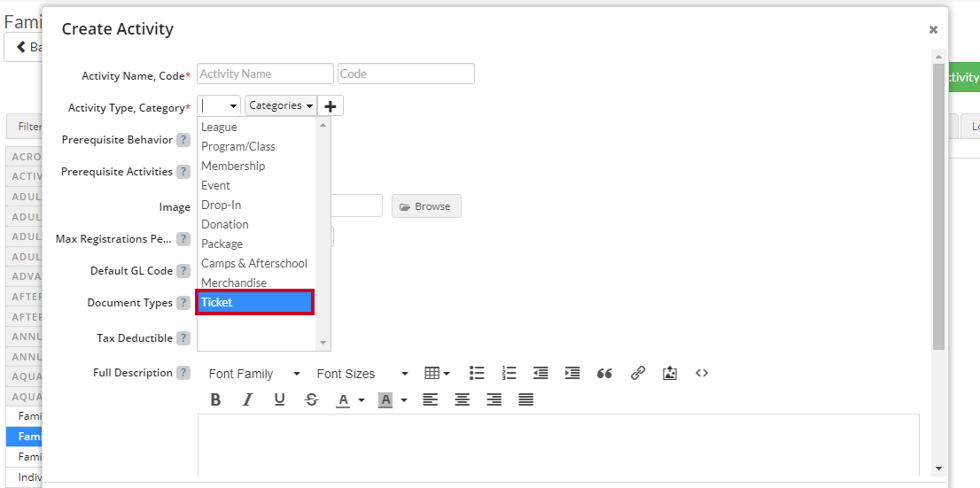Image resolution: width=980 pixels, height=488 pixels.
Task: Click the insert image icon
Action: (x=669, y=373)
